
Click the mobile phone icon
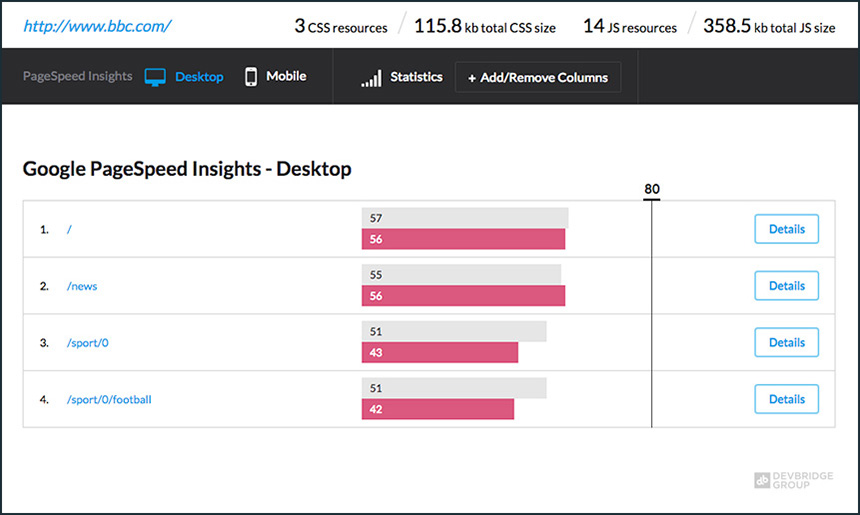[251, 77]
